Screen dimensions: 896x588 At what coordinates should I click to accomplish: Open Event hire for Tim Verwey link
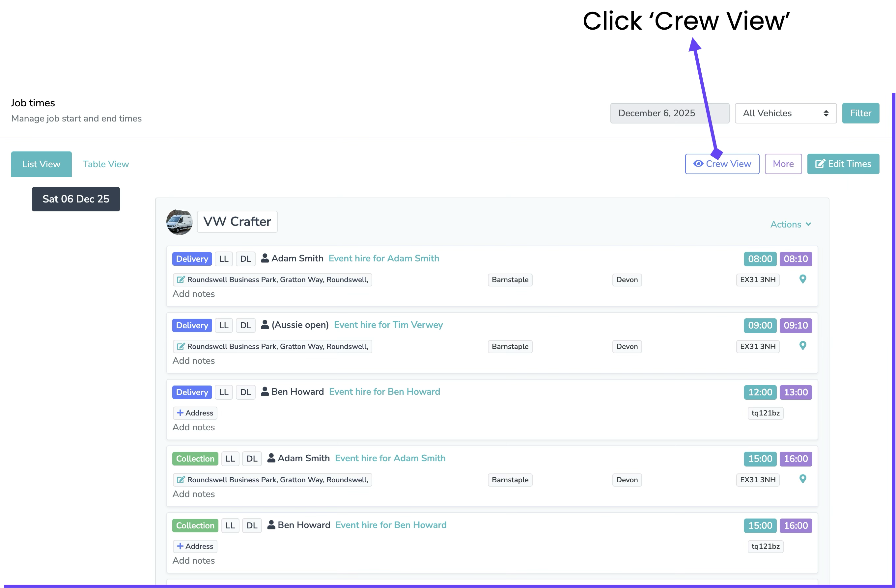pos(388,325)
